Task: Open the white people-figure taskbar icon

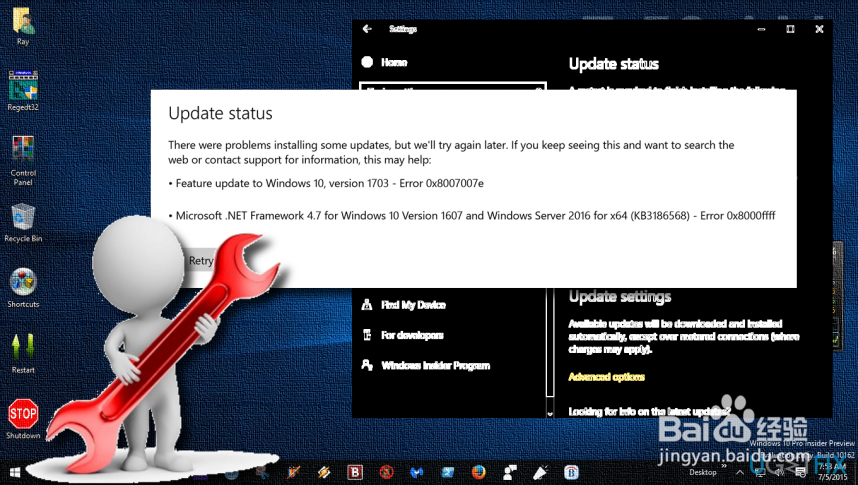Action: coord(510,472)
